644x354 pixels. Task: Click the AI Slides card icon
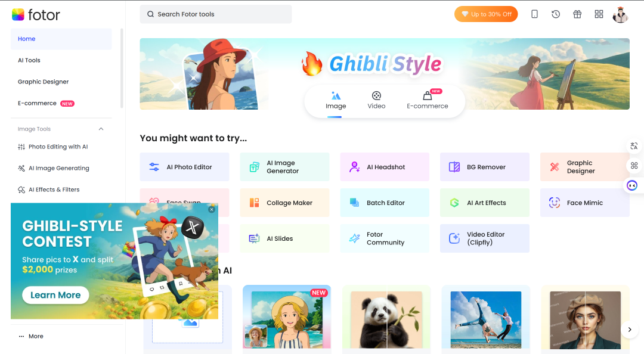[254, 238]
